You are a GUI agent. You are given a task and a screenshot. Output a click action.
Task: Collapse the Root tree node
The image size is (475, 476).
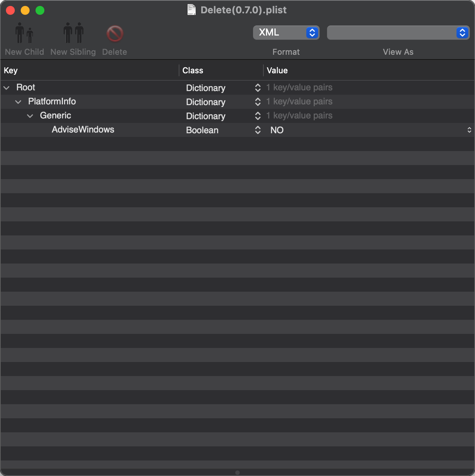click(6, 88)
